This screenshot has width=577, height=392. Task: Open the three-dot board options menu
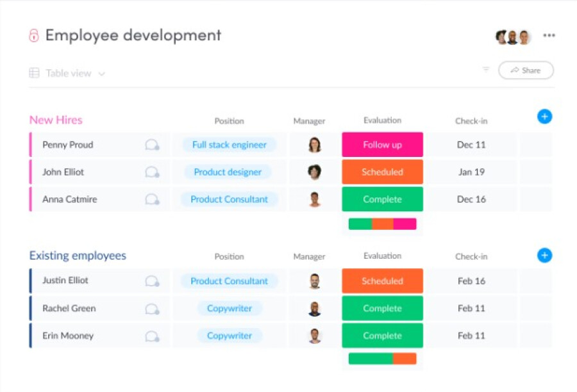[x=549, y=35]
